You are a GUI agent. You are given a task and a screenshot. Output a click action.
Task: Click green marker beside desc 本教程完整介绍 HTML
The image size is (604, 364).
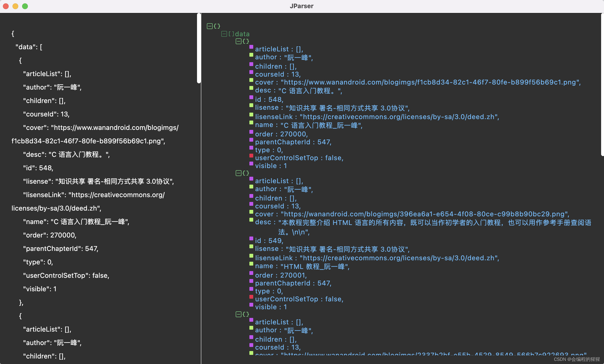pos(251,220)
